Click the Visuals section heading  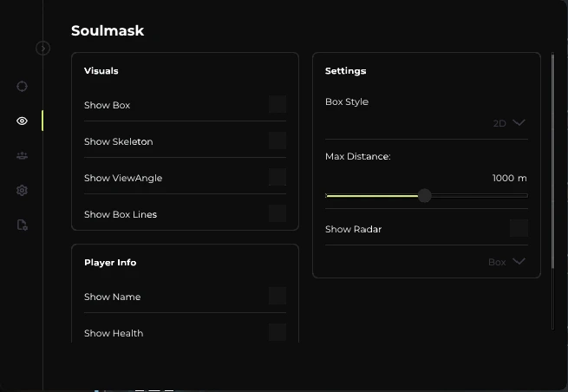coord(101,70)
